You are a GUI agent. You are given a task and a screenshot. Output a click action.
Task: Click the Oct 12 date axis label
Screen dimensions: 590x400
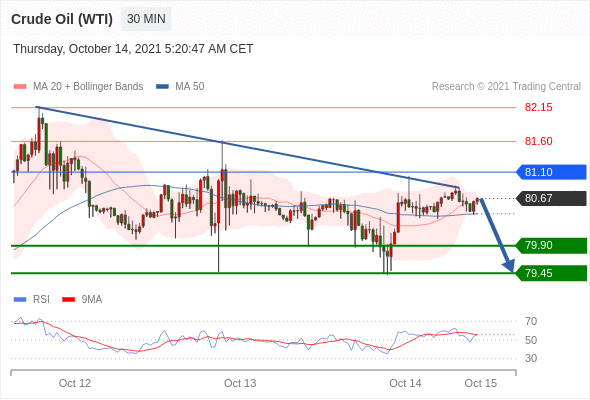coord(75,383)
